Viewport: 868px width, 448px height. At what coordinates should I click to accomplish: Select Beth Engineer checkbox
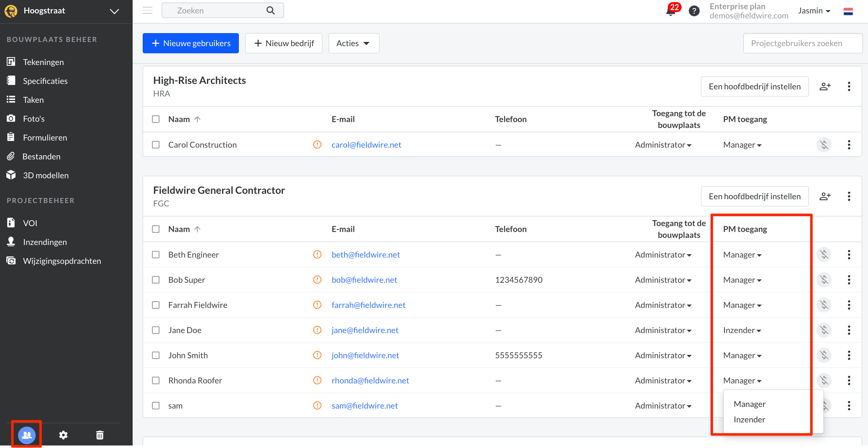tap(156, 255)
